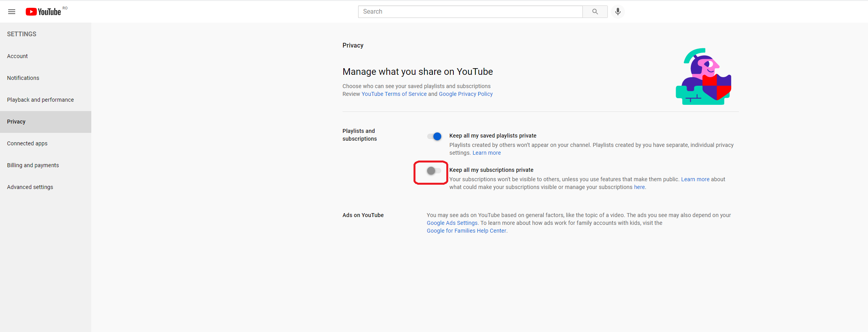Open Google for Families Help Center
The image size is (868, 332).
tap(466, 231)
